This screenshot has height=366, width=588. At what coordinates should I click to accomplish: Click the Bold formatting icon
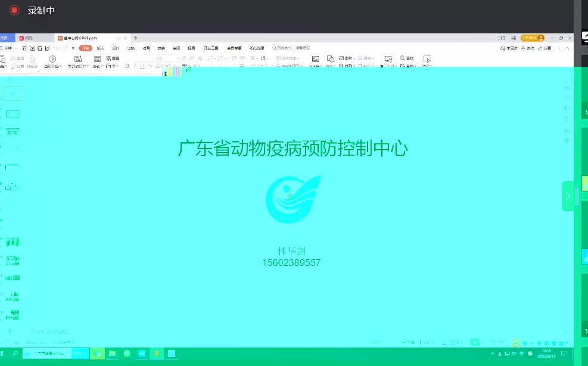(127, 66)
